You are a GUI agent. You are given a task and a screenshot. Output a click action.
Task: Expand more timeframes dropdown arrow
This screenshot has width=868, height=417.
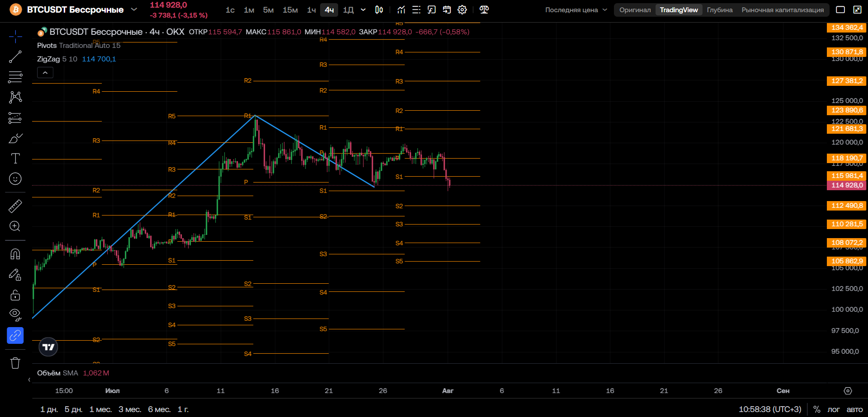click(363, 10)
